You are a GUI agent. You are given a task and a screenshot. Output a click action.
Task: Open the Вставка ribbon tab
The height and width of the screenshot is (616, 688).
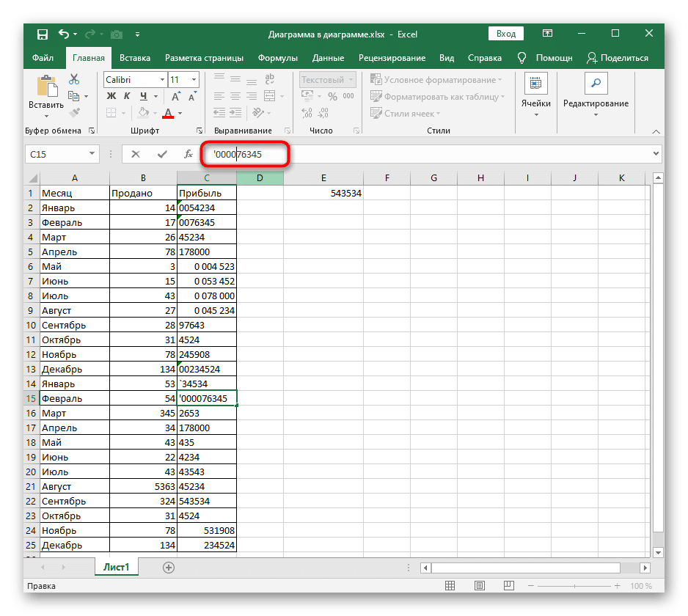pyautogui.click(x=135, y=58)
